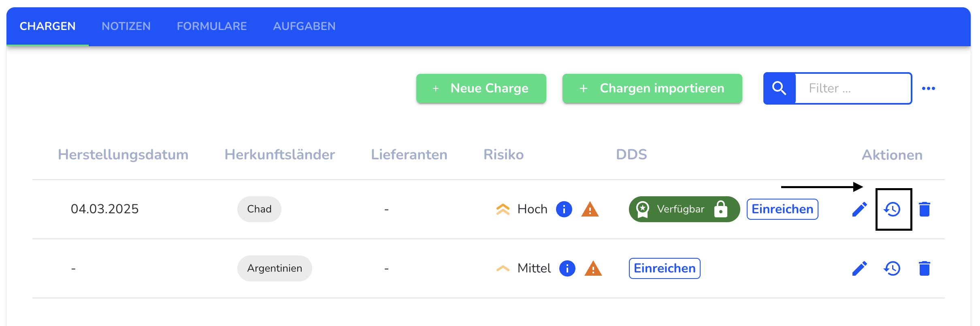Delete the Argentinien batch with trash icon
This screenshot has height=326, width=980.
[925, 268]
